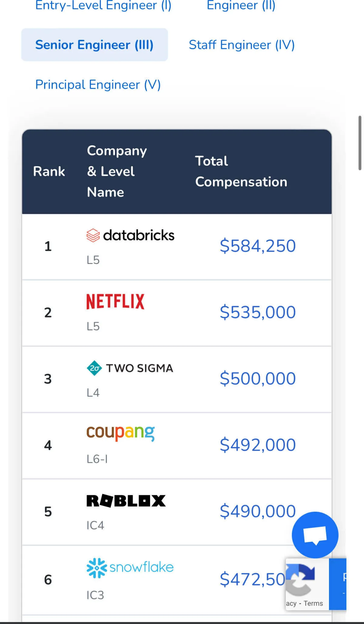Select the Senior Engineer (III) tab
The height and width of the screenshot is (624, 364).
(94, 45)
